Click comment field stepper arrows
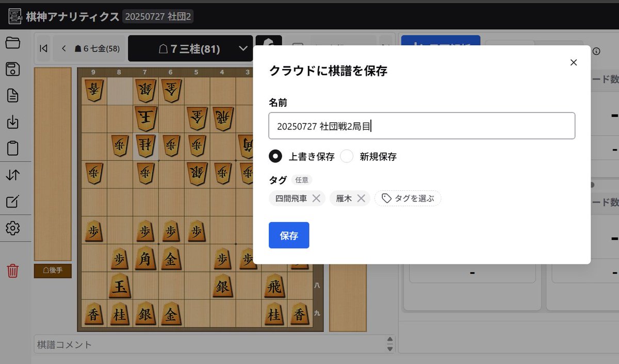 point(390,344)
